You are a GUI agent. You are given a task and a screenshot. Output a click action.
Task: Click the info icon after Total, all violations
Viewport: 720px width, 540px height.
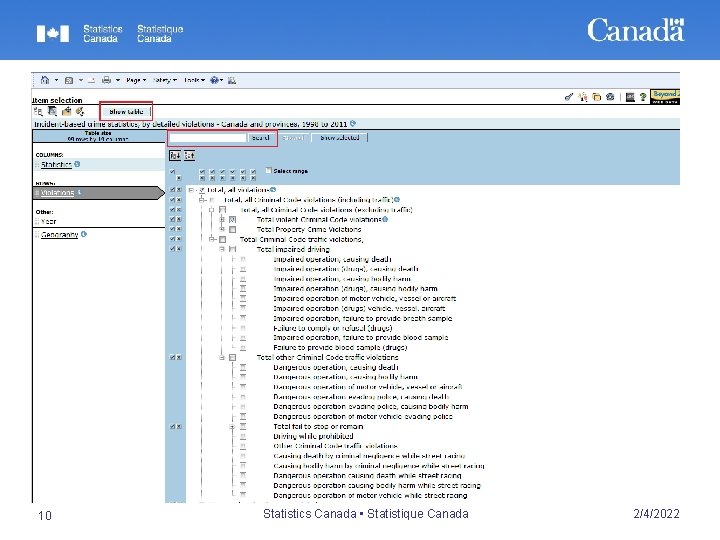[273, 190]
